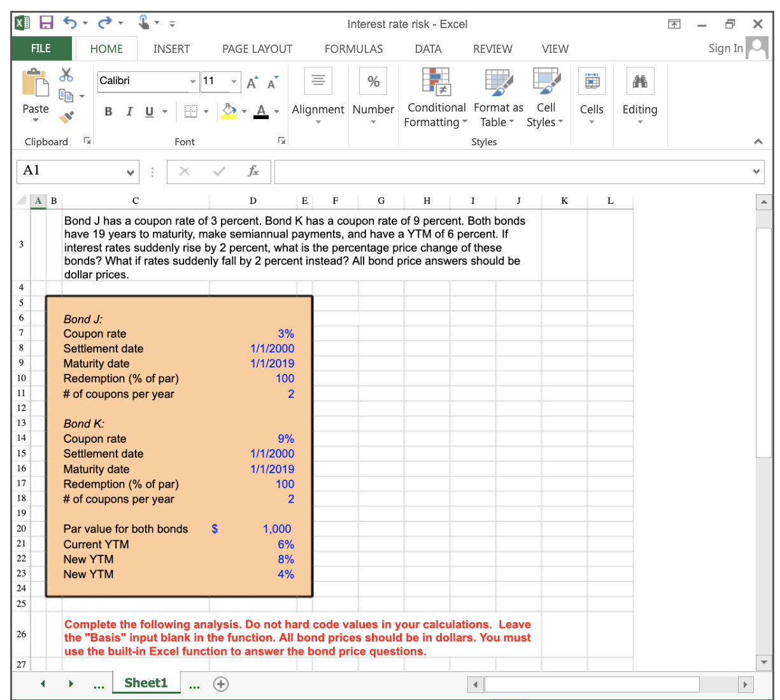Open the font size dropdown
Screen dimensions: 780x700
pos(234,82)
